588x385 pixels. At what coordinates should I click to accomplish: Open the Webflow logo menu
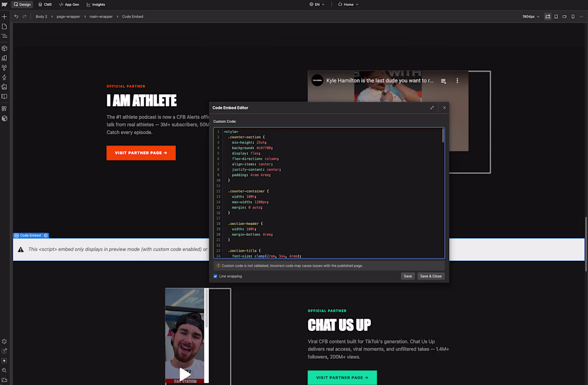(4, 4)
